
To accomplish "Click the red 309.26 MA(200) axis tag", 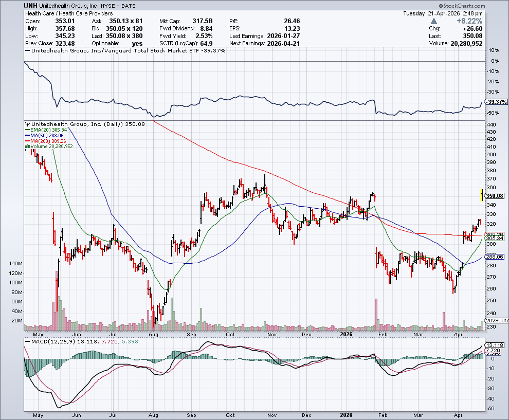I will pyautogui.click(x=494, y=234).
